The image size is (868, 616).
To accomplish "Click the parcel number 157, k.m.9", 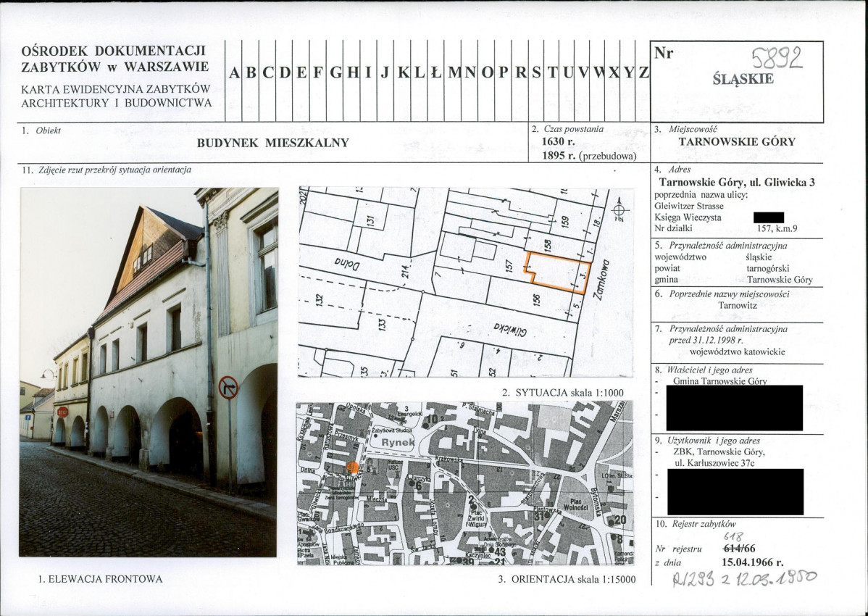I will tap(777, 228).
